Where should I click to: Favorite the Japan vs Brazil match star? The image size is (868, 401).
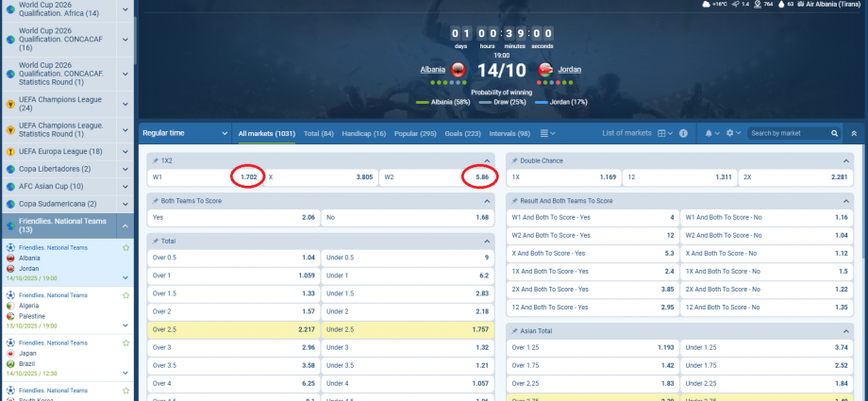[125, 343]
